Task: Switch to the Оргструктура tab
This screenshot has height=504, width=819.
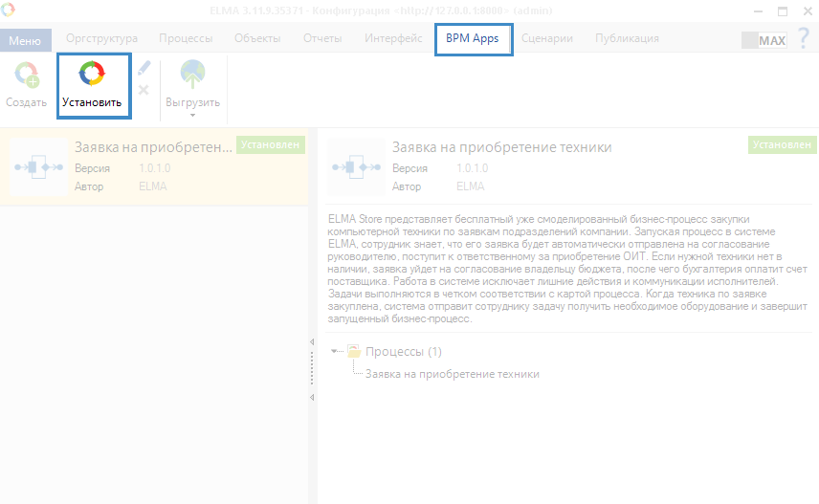Action: click(x=101, y=39)
